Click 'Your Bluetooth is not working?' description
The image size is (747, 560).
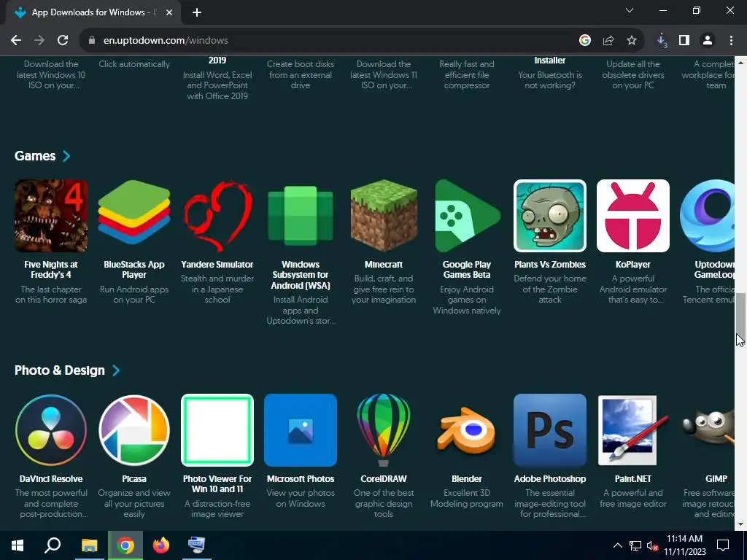click(550, 80)
